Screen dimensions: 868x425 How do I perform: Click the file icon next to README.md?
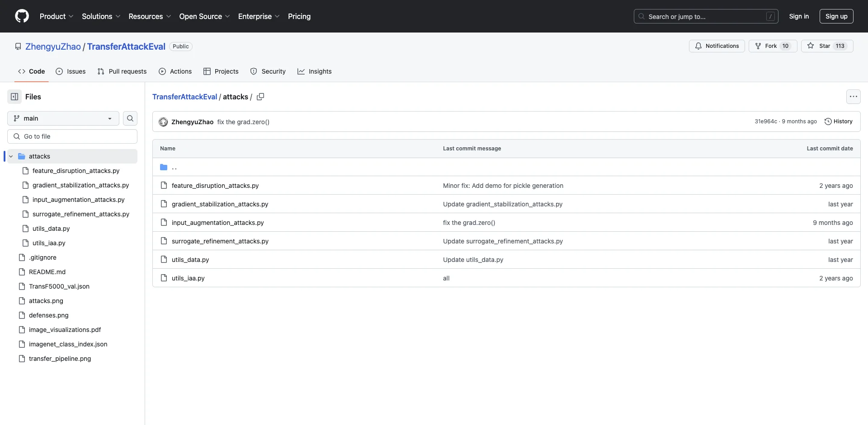(x=22, y=272)
